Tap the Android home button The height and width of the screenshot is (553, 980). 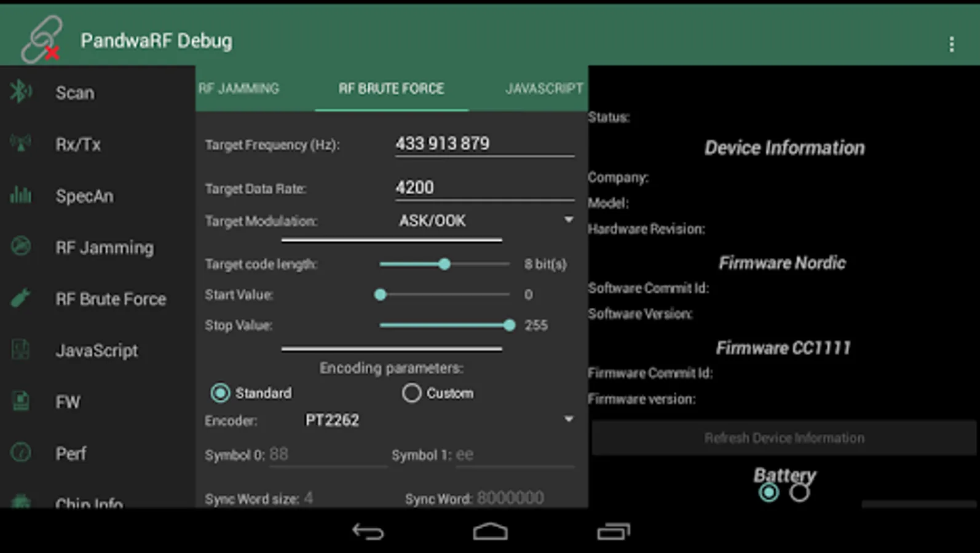490,531
